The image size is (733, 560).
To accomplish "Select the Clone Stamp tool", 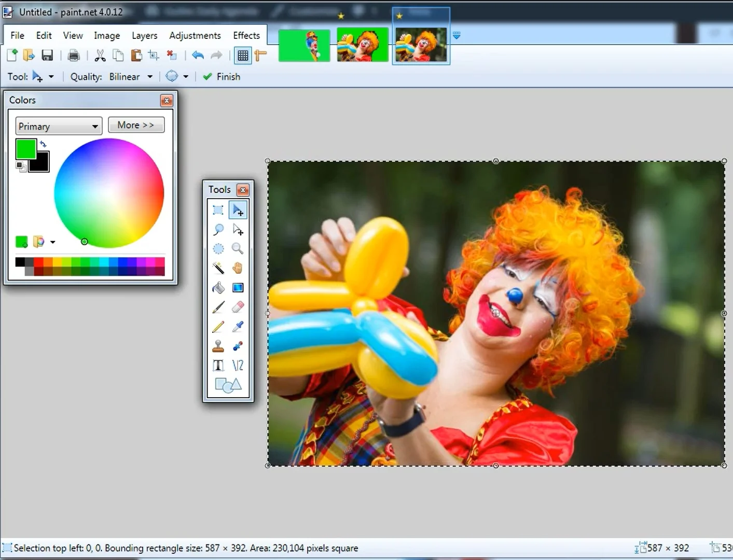I will click(x=218, y=346).
